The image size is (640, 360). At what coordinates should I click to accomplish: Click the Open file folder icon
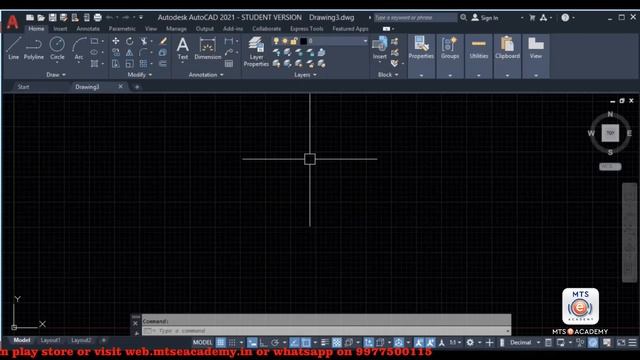pyautogui.click(x=41, y=18)
